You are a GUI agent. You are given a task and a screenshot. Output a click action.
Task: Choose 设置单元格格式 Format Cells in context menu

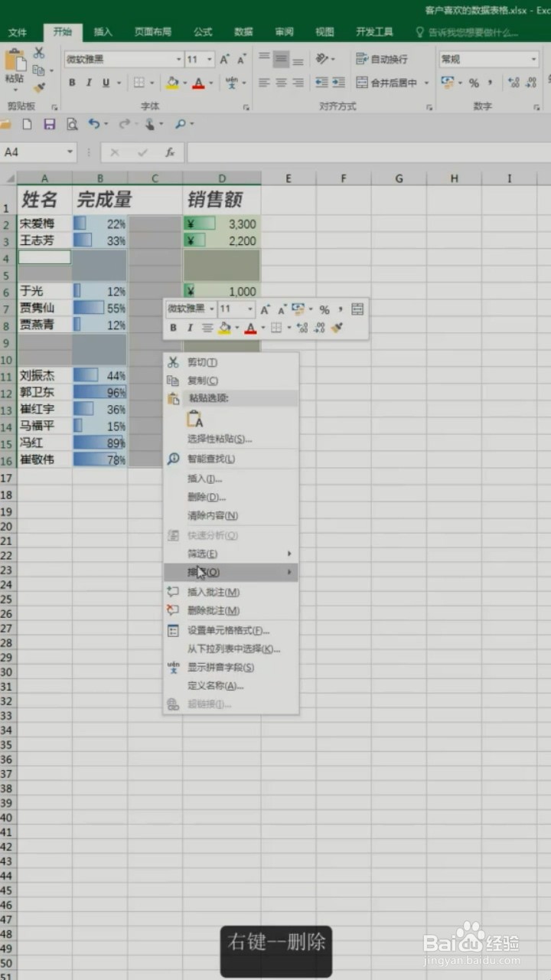[230, 630]
